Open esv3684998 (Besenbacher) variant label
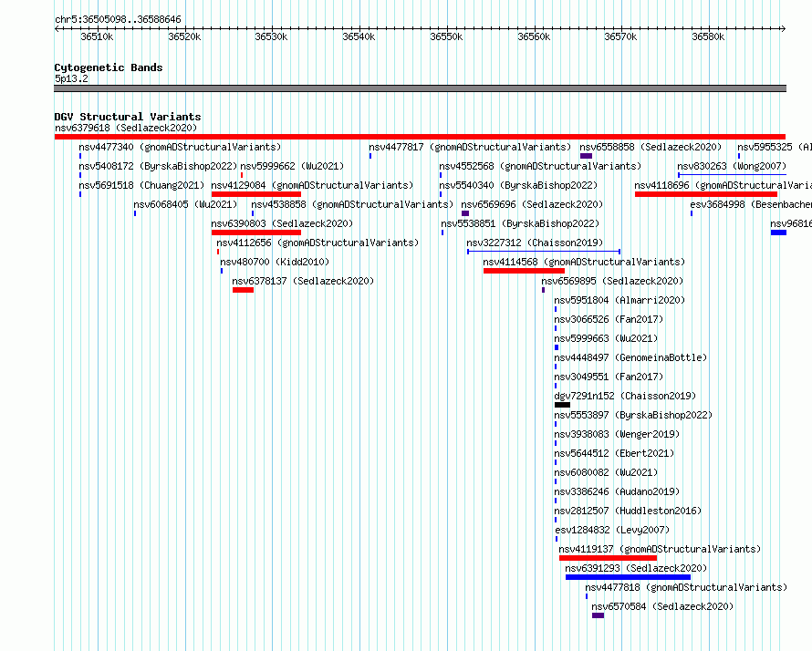812x651 pixels. (751, 204)
